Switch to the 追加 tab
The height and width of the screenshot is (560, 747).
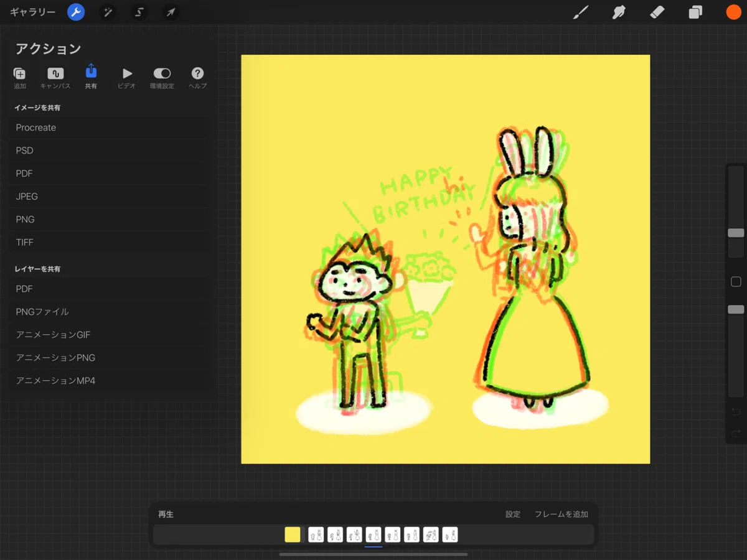pos(20,78)
